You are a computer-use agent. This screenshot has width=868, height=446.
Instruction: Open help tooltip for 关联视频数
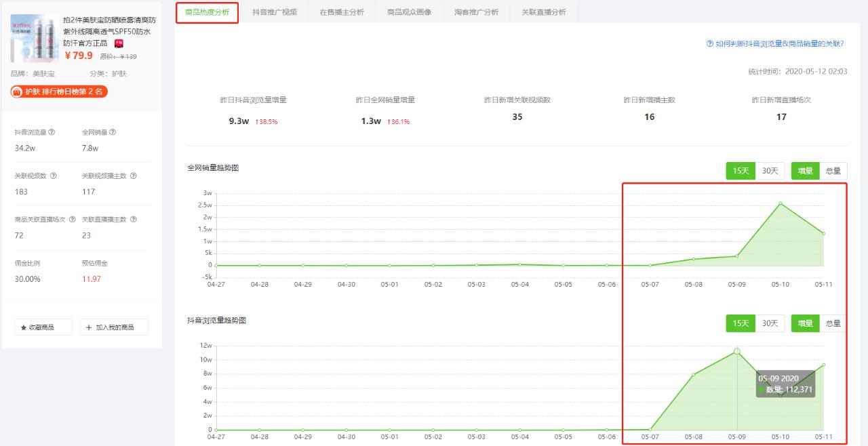[x=53, y=176]
